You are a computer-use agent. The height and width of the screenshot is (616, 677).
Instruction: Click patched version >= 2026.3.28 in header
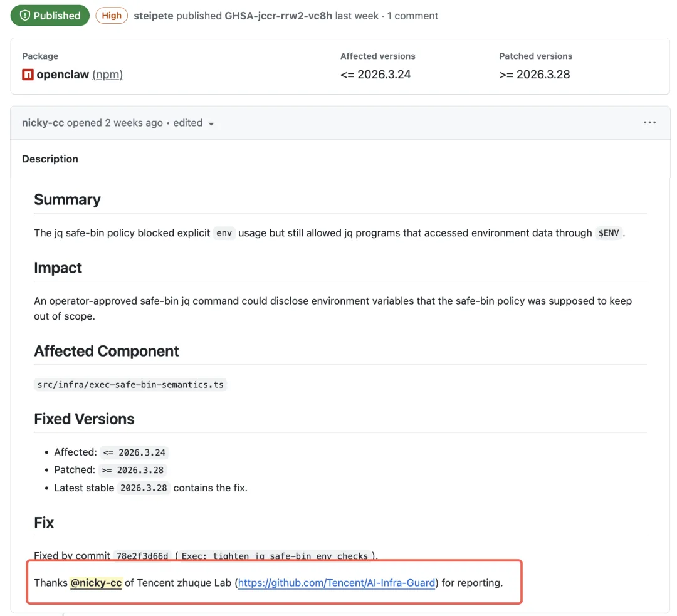(535, 75)
